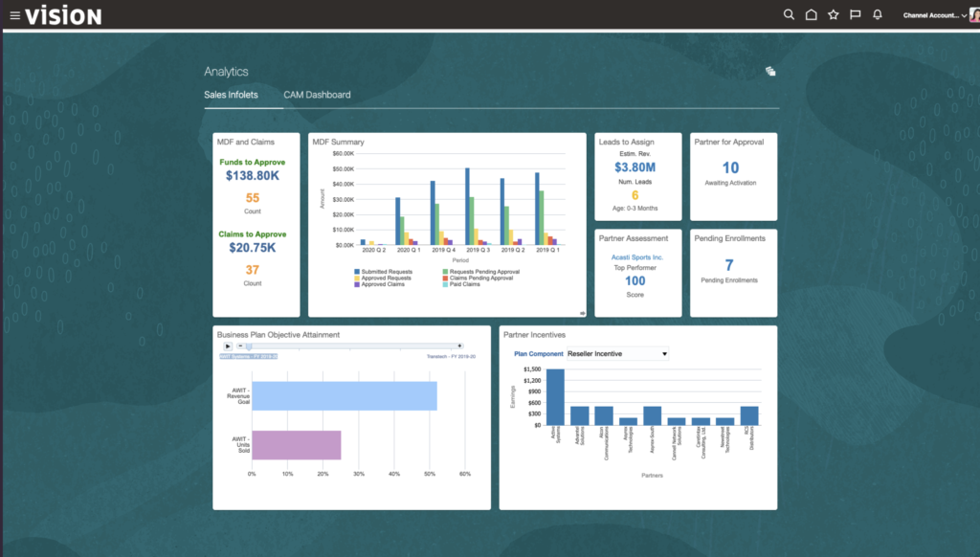Click the home icon in top bar
Image resolution: width=980 pixels, height=557 pixels.
[810, 14]
